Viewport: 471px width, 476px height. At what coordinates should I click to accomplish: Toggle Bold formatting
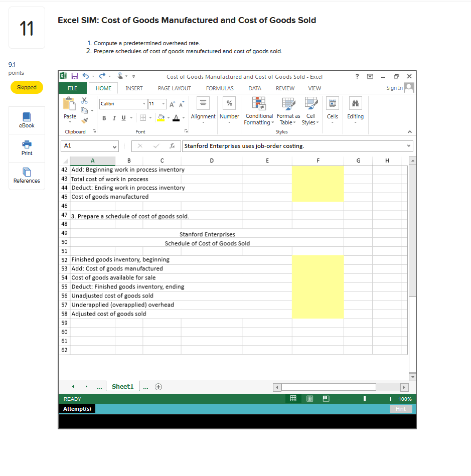[x=104, y=118]
